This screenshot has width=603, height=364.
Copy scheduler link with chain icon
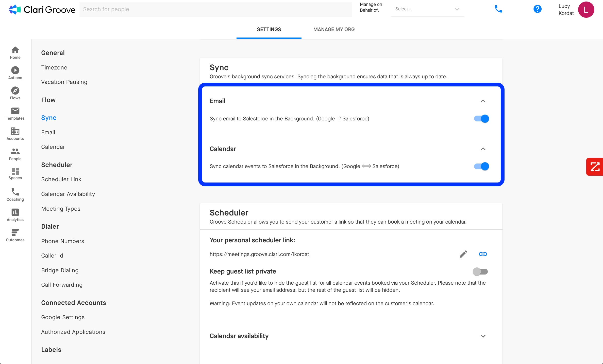point(483,254)
